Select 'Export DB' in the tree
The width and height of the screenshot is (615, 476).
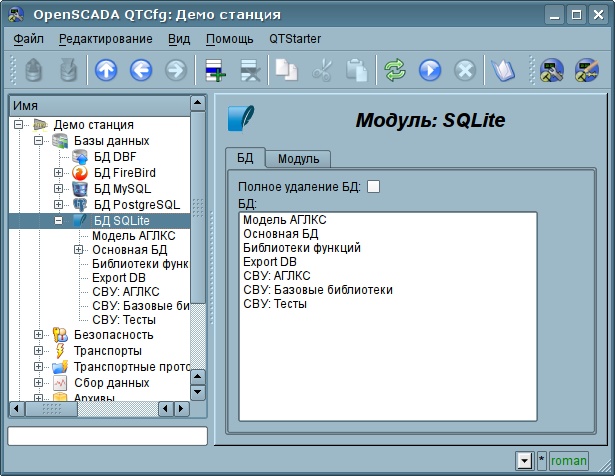coord(119,278)
